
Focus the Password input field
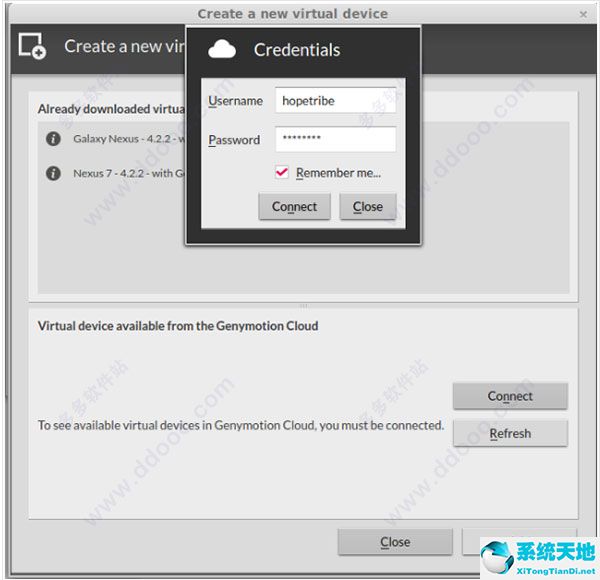(336, 139)
